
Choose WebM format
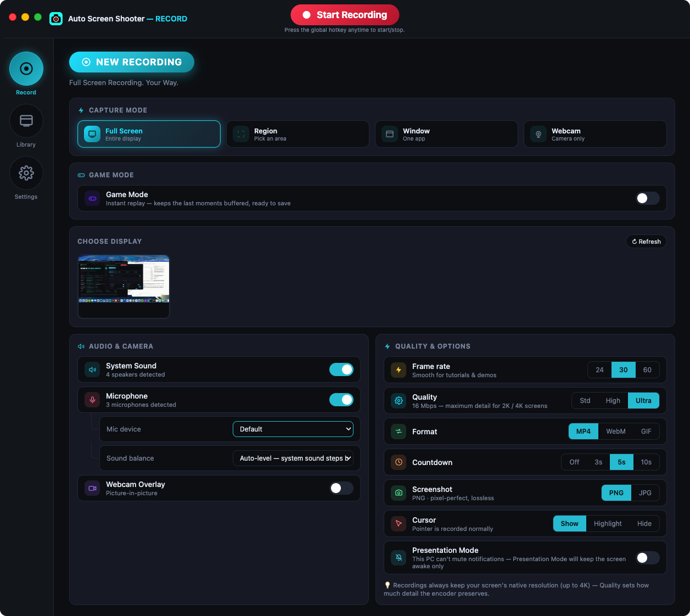(x=616, y=432)
